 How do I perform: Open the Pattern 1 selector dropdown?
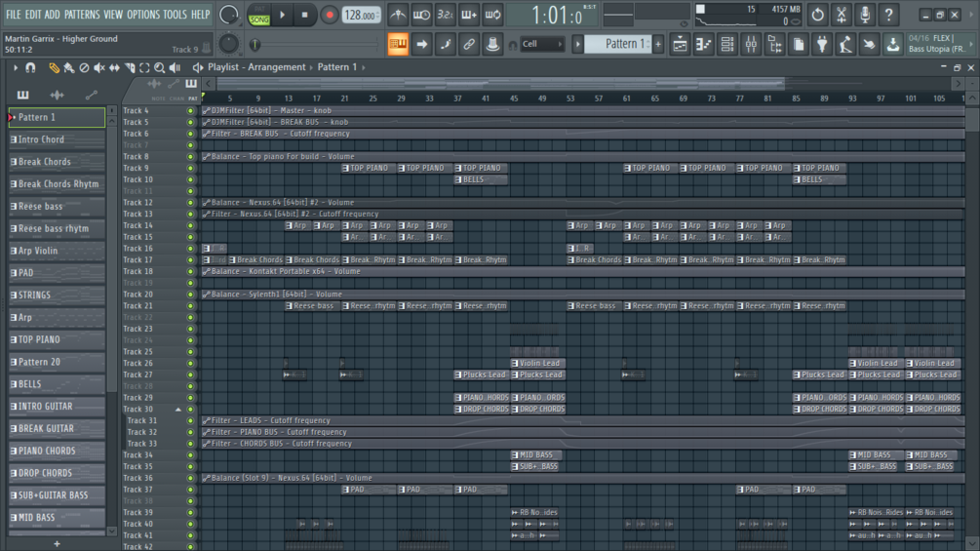click(617, 44)
